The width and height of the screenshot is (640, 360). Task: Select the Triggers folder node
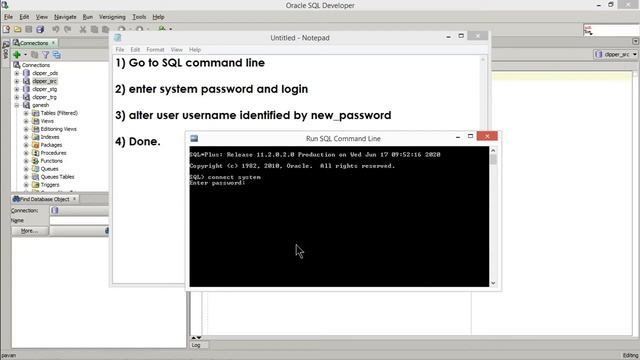pos(50,185)
